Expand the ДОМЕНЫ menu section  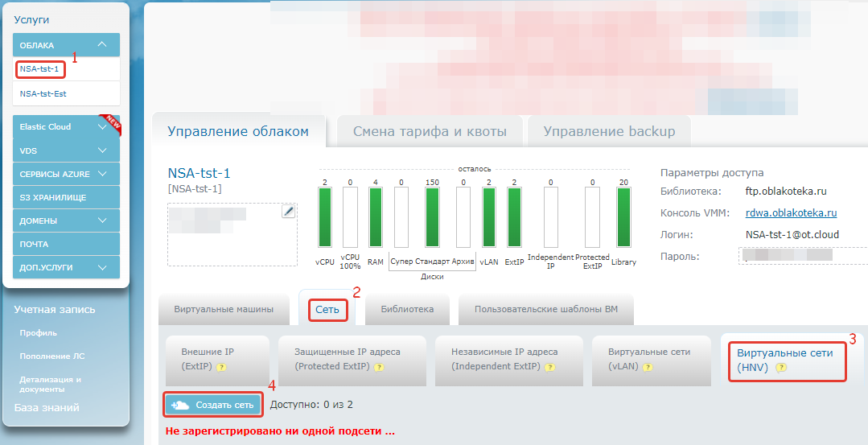pos(102,220)
